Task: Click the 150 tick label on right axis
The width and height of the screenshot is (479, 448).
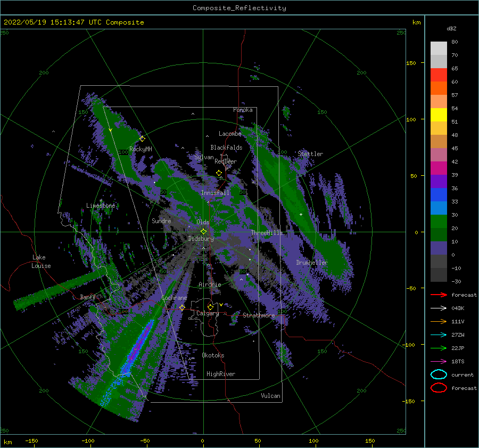Action: (411, 63)
